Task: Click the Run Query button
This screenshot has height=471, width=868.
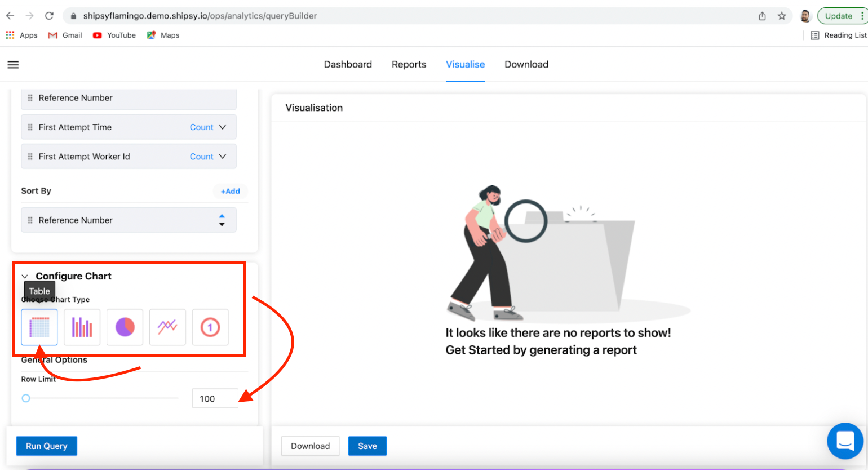Action: click(47, 446)
